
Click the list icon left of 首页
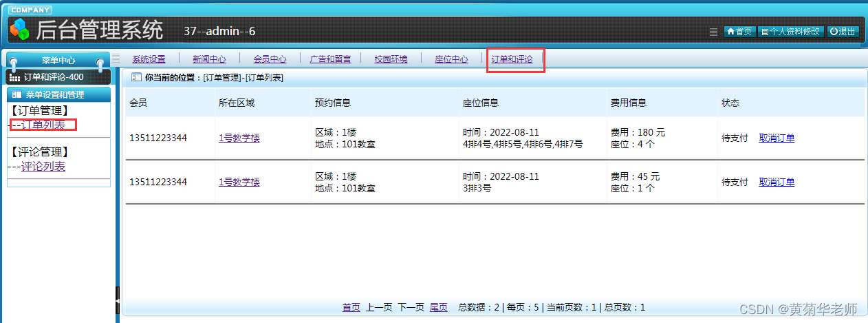point(713,32)
